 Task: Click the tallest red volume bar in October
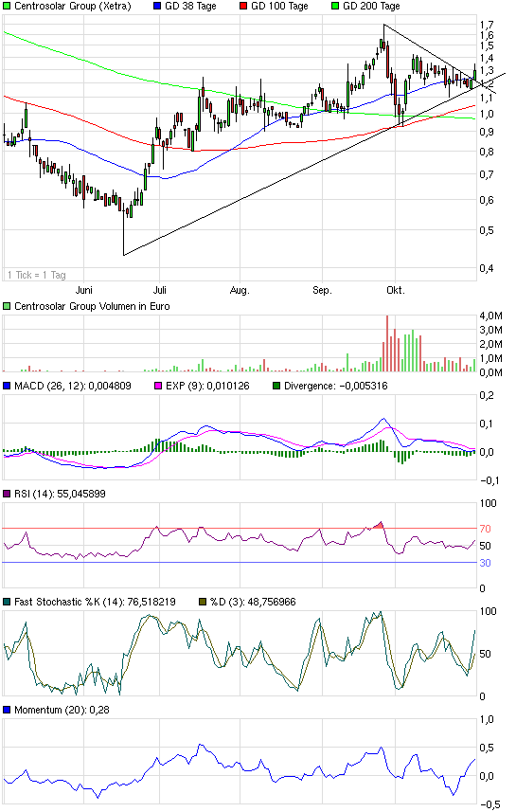tap(387, 343)
